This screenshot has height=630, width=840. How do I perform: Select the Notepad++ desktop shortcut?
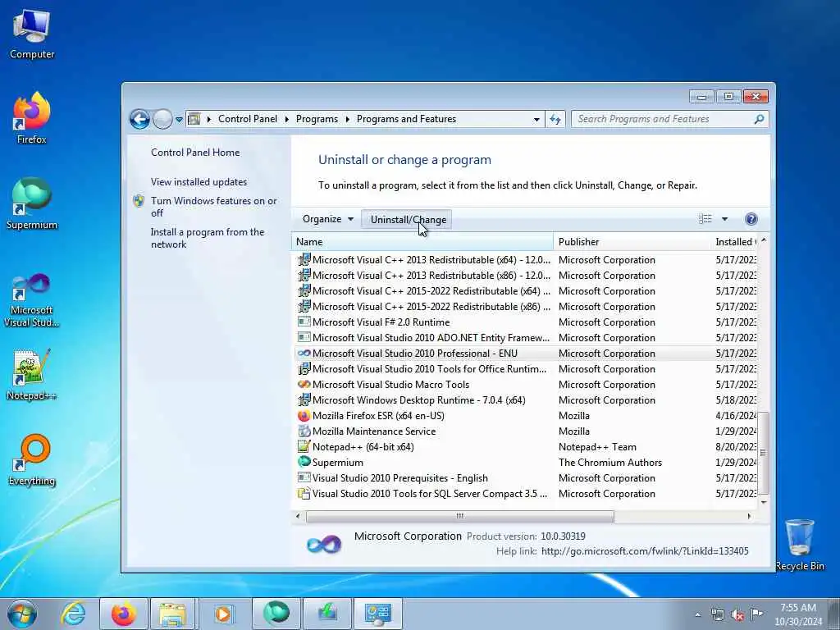[32, 374]
